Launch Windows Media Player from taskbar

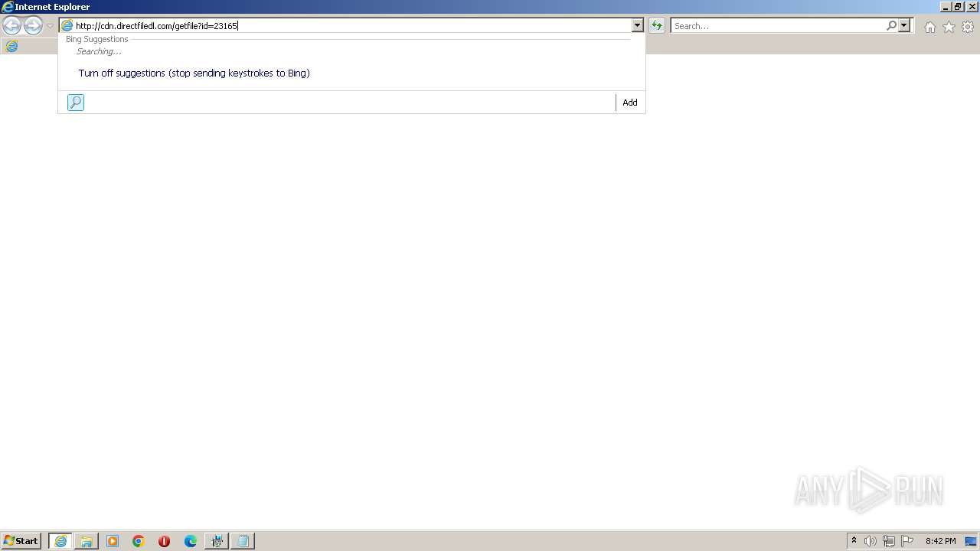113,541
